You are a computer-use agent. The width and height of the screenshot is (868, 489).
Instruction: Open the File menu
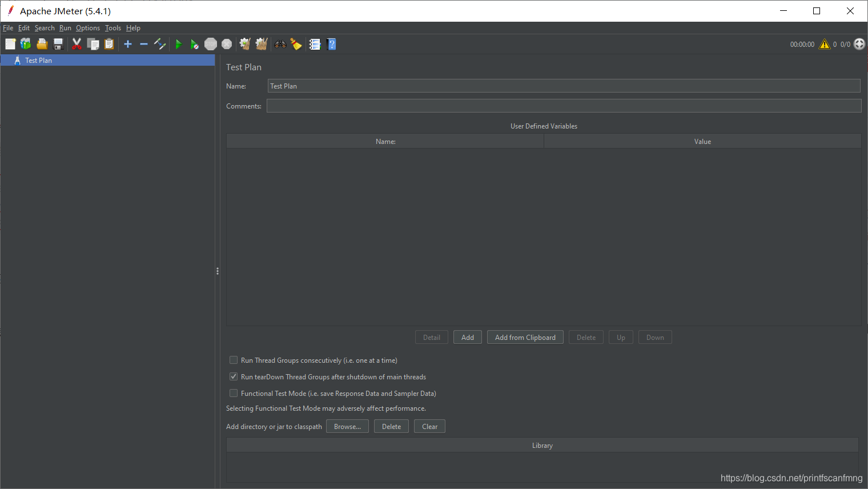click(x=8, y=28)
